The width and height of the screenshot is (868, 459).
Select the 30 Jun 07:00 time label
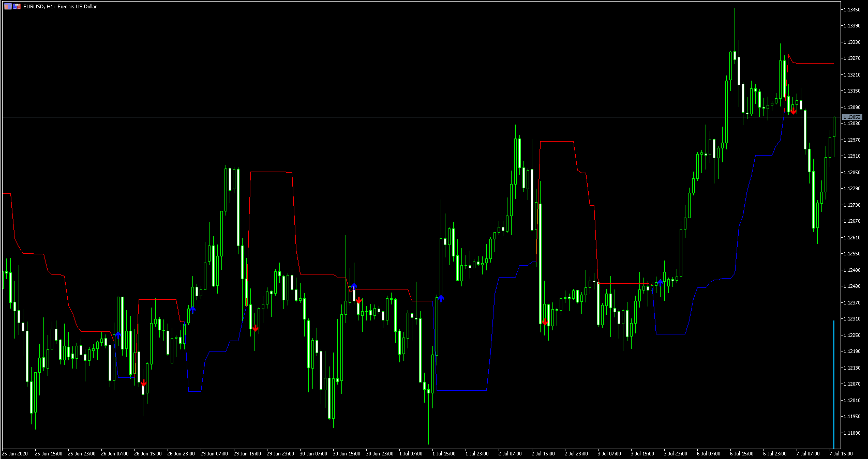pos(313,454)
